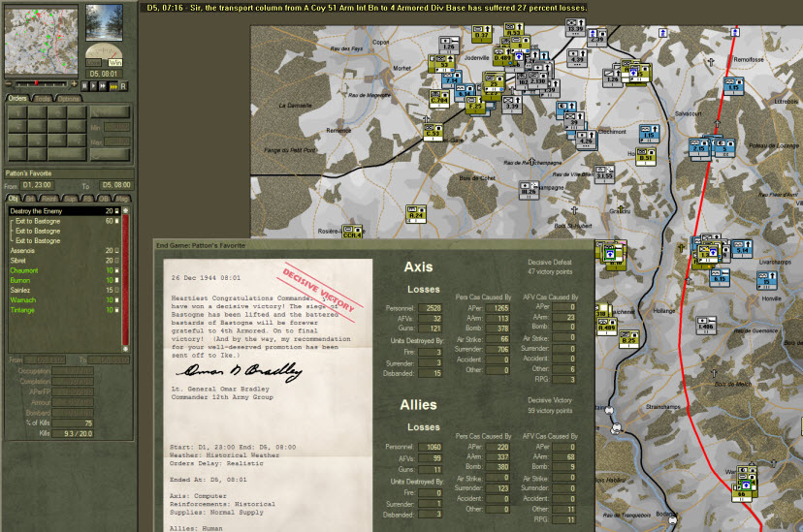Select the A.24 unit counter on the map
The image size is (803, 532).
(x=416, y=213)
